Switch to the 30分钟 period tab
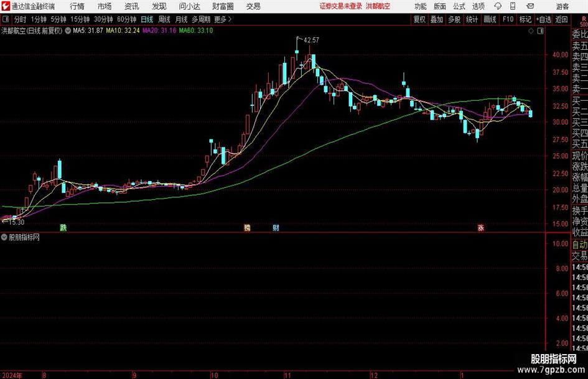588x379 pixels. tap(103, 19)
